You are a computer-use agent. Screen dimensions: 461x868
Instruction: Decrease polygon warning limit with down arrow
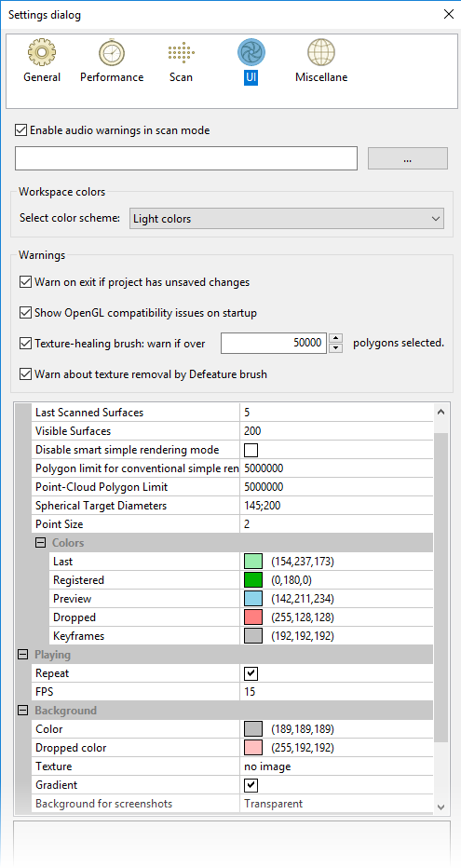point(336,348)
